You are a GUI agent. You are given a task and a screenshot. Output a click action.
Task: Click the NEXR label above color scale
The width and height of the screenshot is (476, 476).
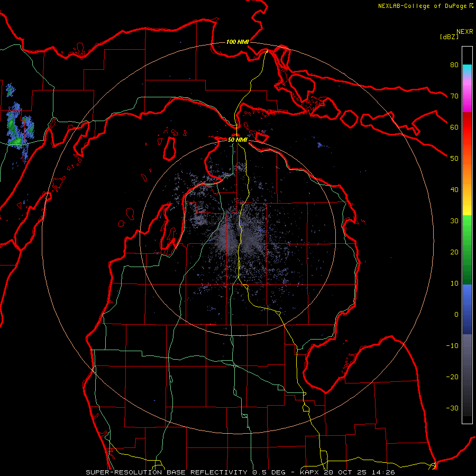[x=465, y=32]
